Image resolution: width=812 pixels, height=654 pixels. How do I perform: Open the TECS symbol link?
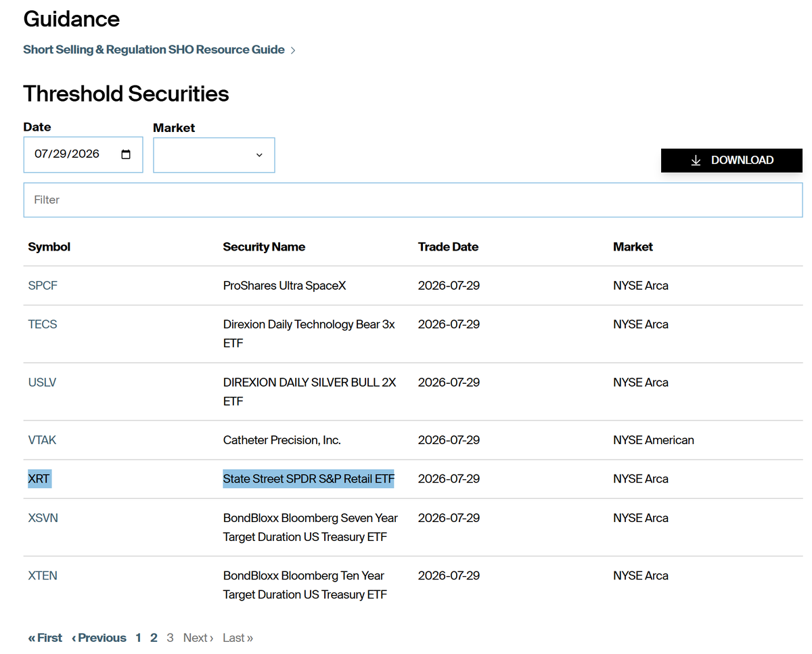[43, 324]
